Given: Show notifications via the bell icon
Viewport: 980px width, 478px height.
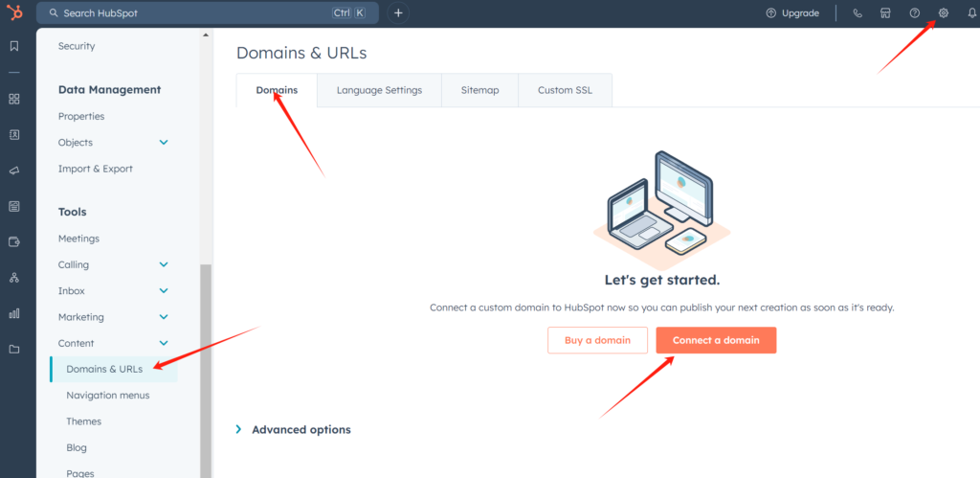Looking at the screenshot, I should [x=972, y=13].
